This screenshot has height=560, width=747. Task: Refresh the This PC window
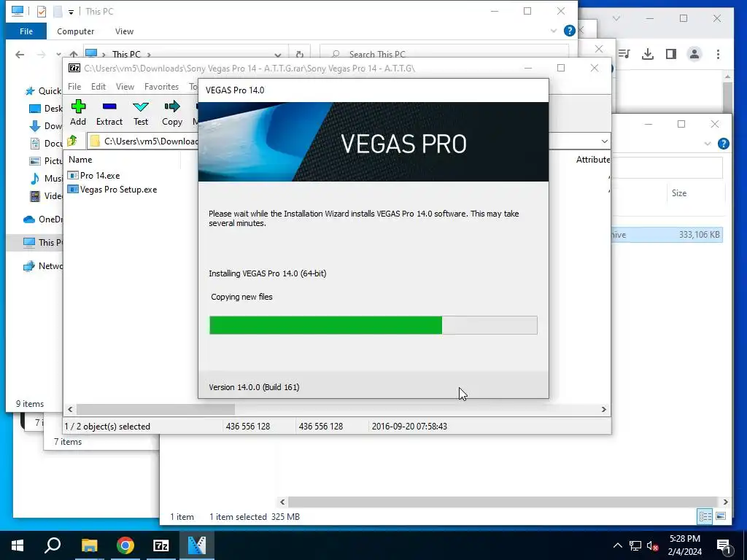pos(299,54)
